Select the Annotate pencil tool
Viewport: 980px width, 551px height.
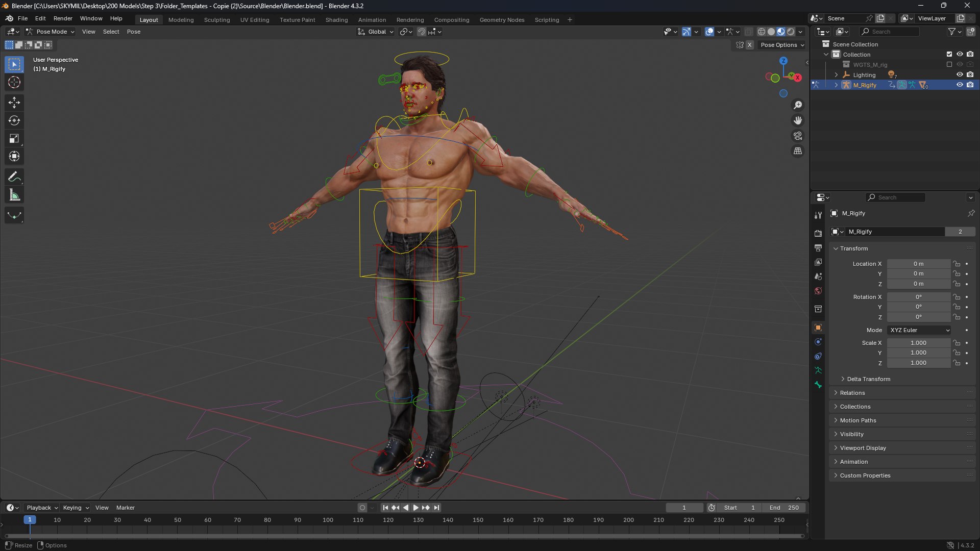14,177
